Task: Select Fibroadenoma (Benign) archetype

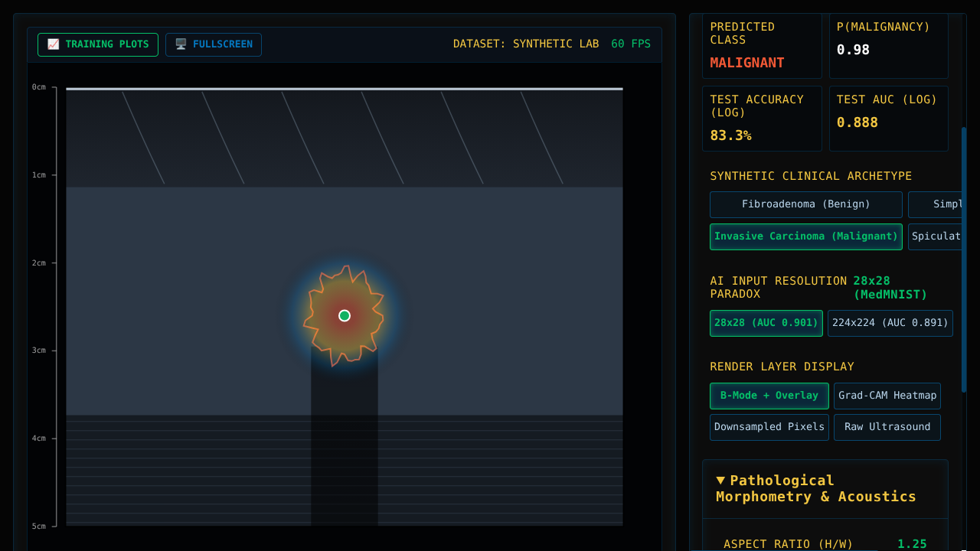Action: point(806,204)
